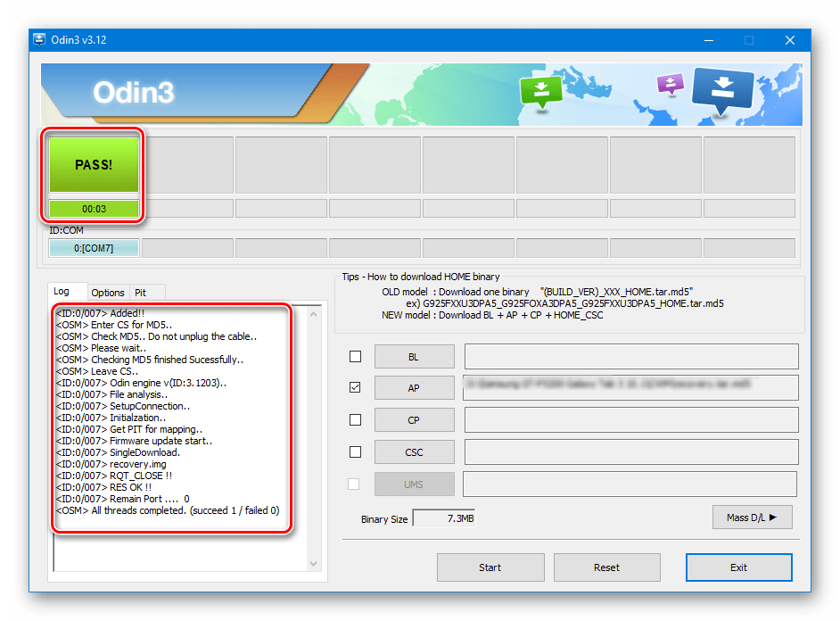Minimize the Odin3 window
The image size is (840, 621).
tap(709, 40)
